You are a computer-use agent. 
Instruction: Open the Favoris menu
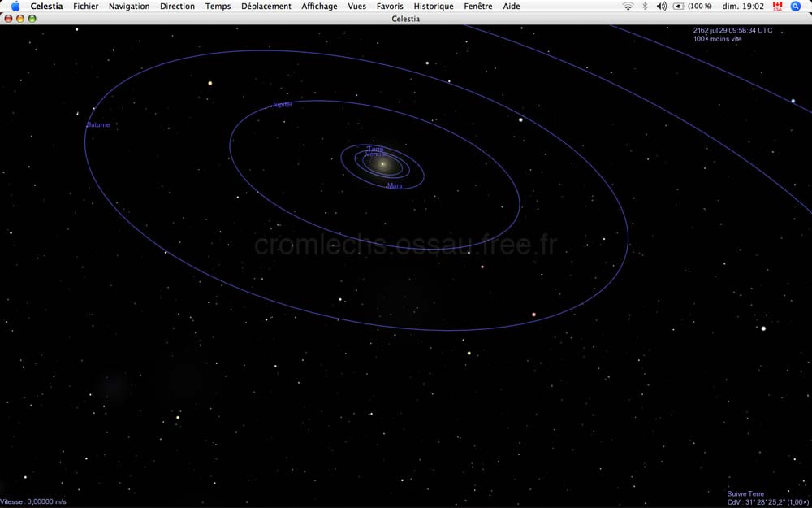point(390,7)
